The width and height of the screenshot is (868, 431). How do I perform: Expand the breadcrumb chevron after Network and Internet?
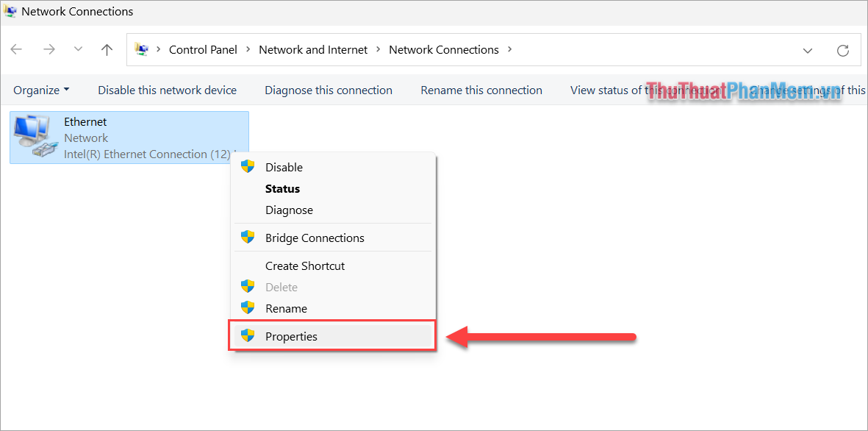378,49
